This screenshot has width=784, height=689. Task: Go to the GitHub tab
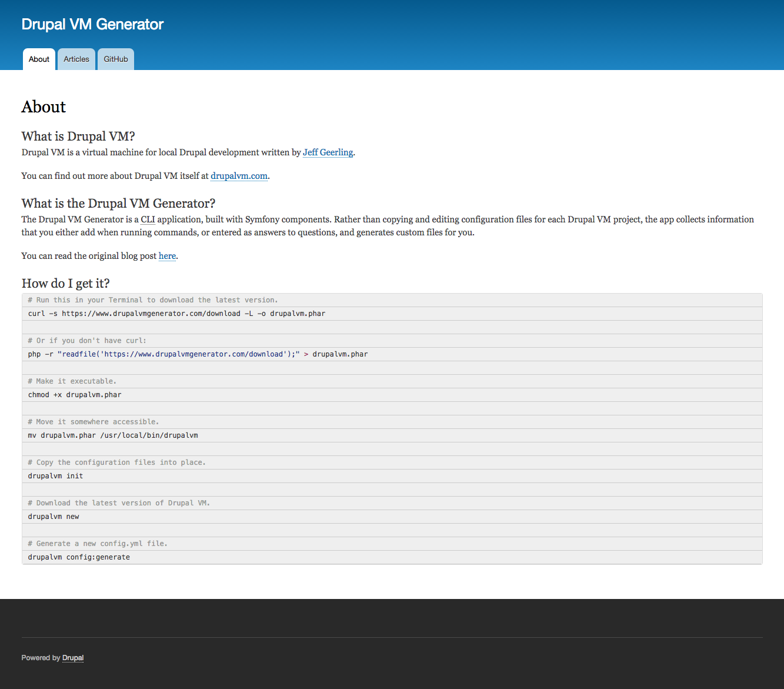pyautogui.click(x=116, y=59)
